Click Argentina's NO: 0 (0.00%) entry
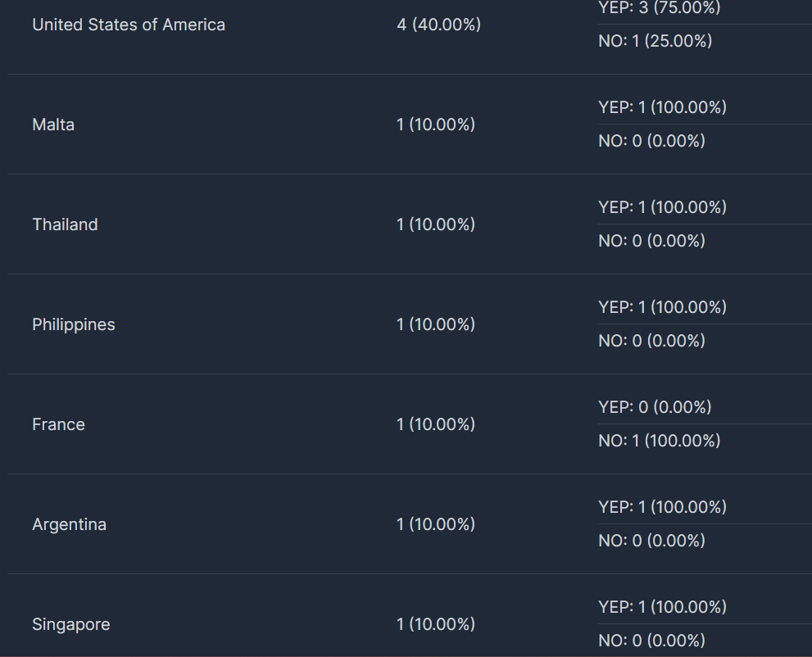The width and height of the screenshot is (812, 657). [651, 541]
